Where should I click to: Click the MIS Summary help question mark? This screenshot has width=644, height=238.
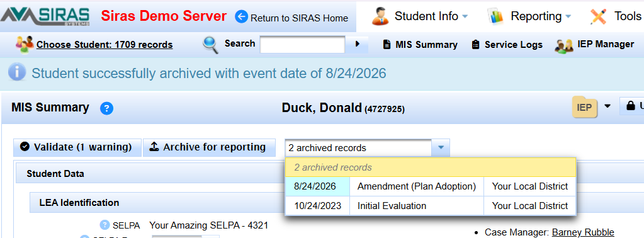point(107,108)
